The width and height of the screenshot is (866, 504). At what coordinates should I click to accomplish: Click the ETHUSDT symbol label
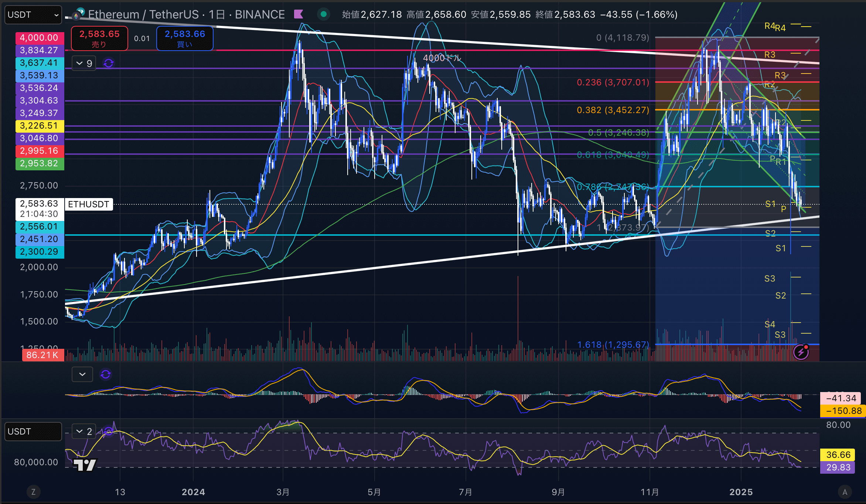click(x=89, y=204)
